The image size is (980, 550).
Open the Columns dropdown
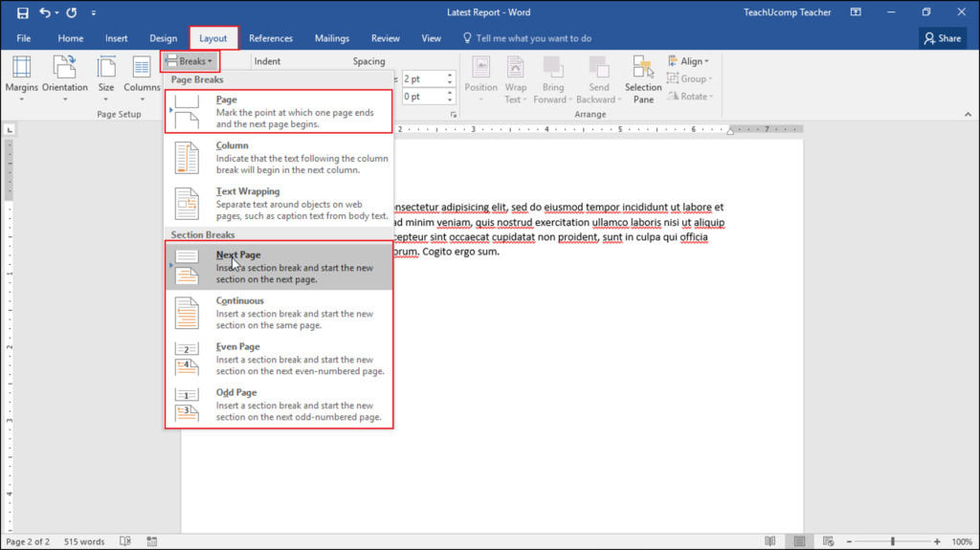pos(142,75)
